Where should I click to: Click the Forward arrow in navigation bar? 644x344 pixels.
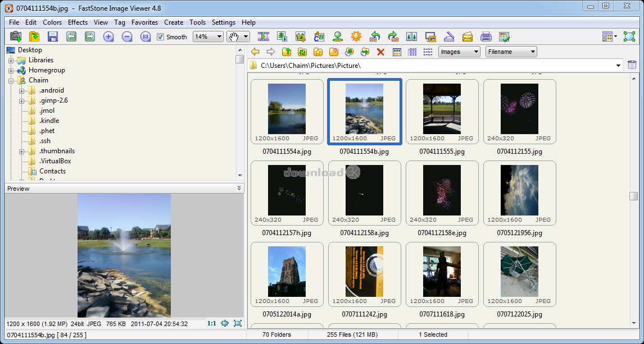click(271, 52)
